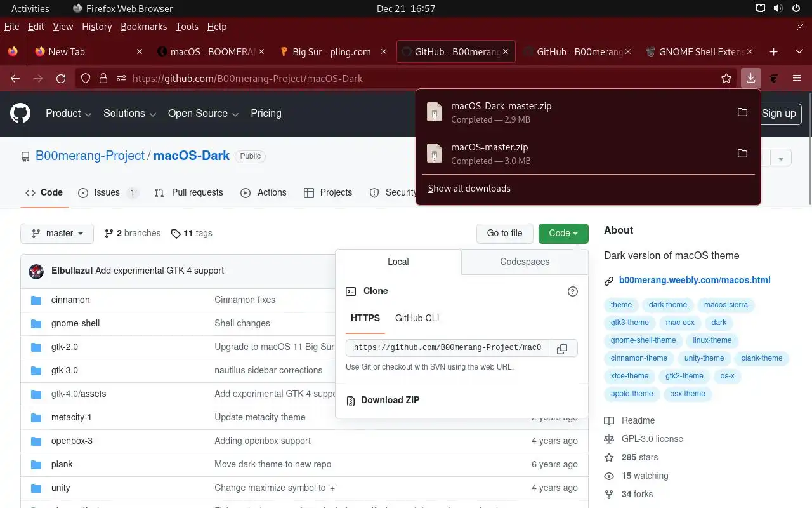Click the plank folder icon

pos(36,464)
